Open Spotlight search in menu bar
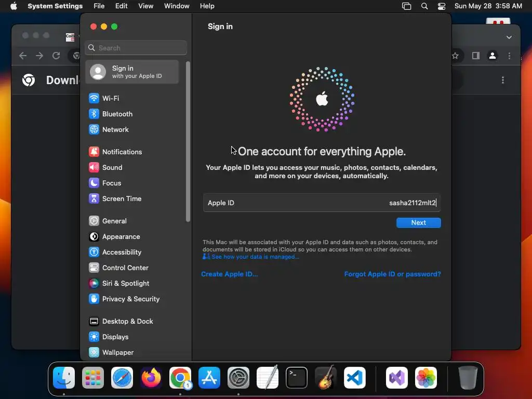The width and height of the screenshot is (532, 399). (424, 6)
